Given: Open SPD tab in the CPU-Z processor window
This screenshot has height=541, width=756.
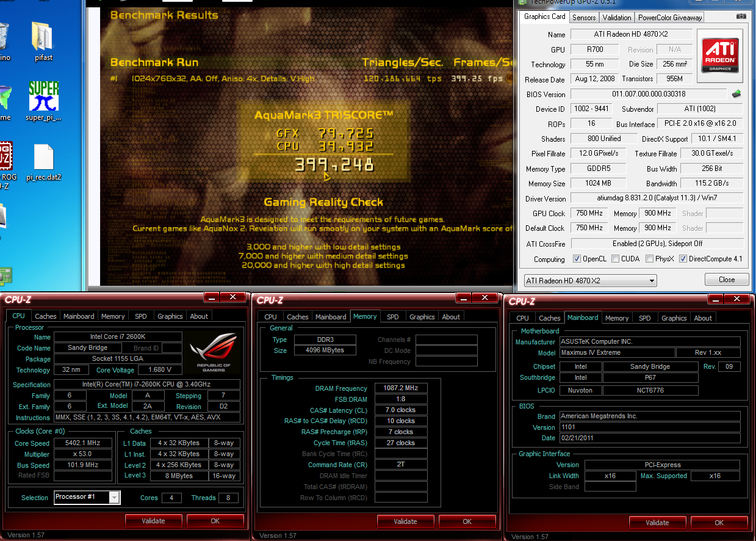Looking at the screenshot, I should [x=140, y=316].
